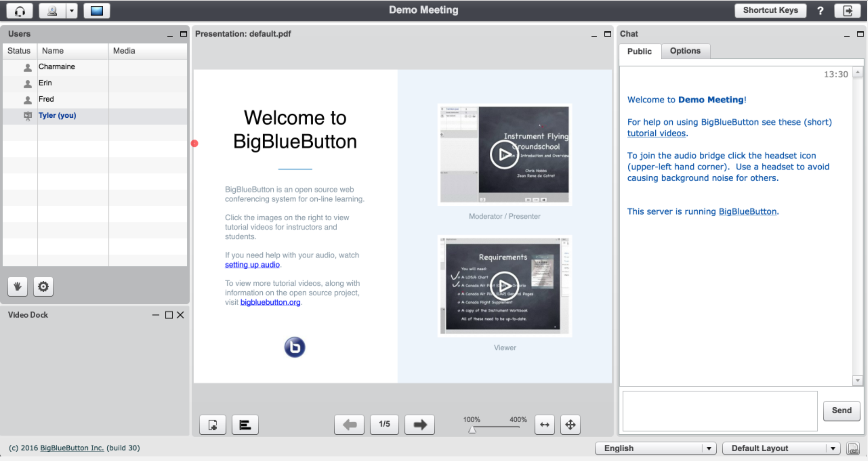Share your webcam with the camera icon
The image size is (868, 461).
52,11
